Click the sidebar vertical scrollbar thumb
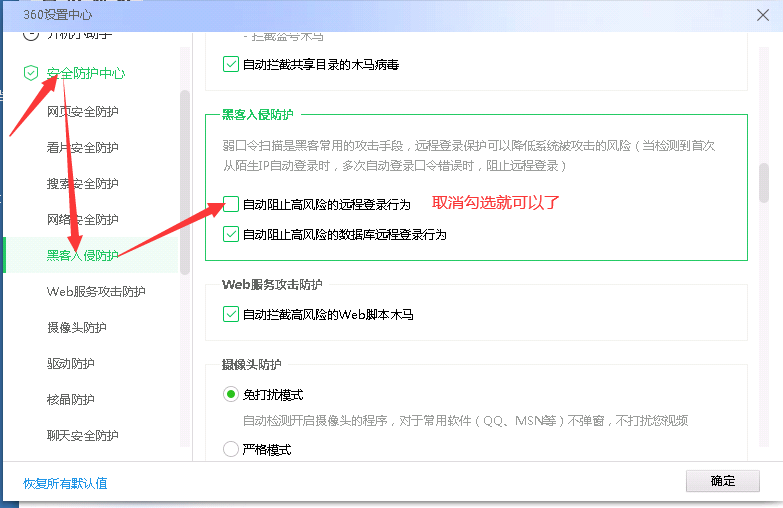Screen dimensions: 783x508 (185, 182)
